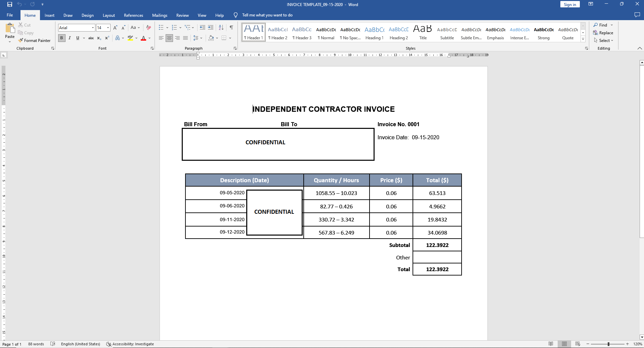Open Ribbon Display Options
This screenshot has height=348, width=644.
click(591, 4)
